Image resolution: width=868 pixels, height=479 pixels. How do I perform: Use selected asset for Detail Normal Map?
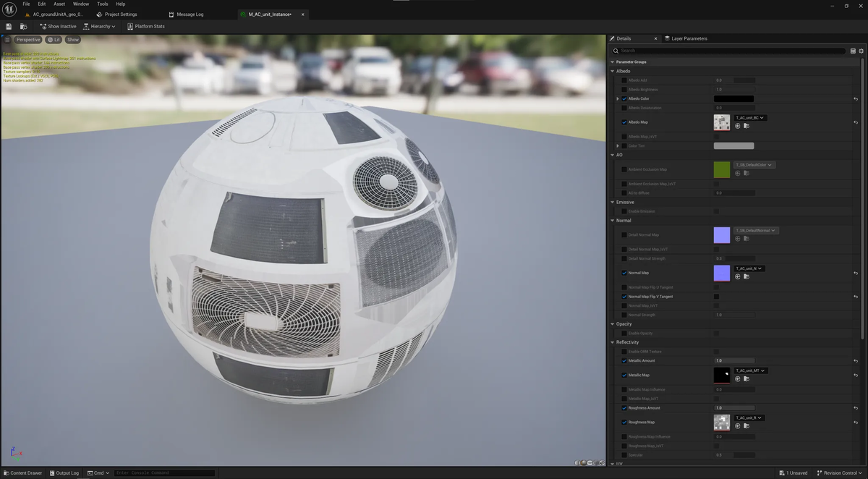pyautogui.click(x=738, y=238)
